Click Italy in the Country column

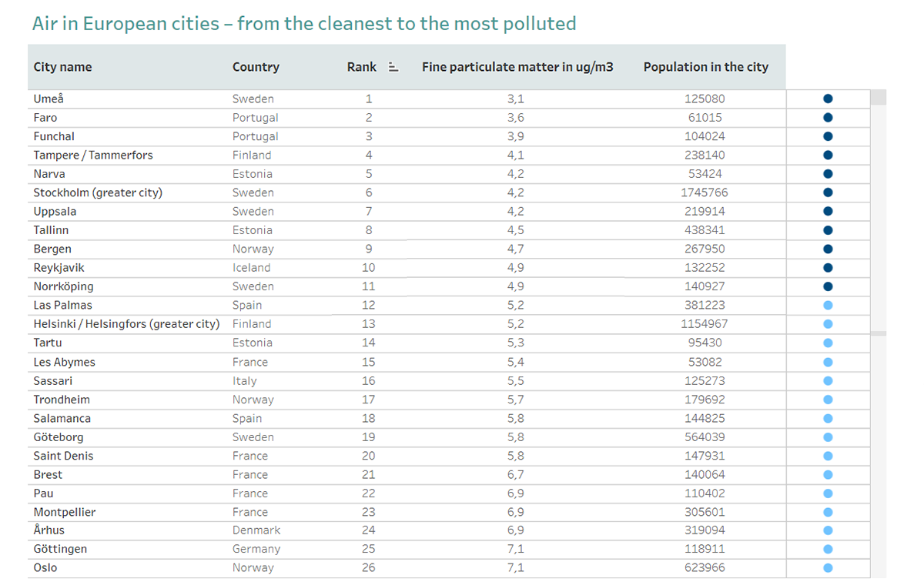tap(244, 380)
